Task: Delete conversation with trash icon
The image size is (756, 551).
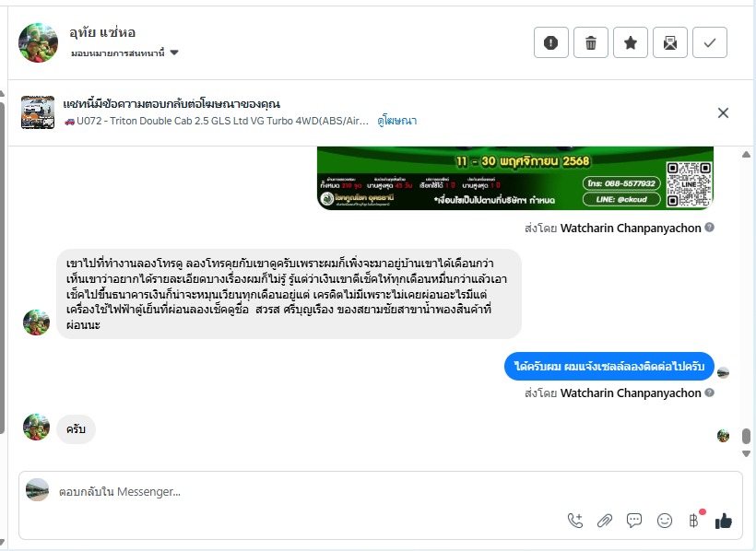Action: tap(591, 43)
